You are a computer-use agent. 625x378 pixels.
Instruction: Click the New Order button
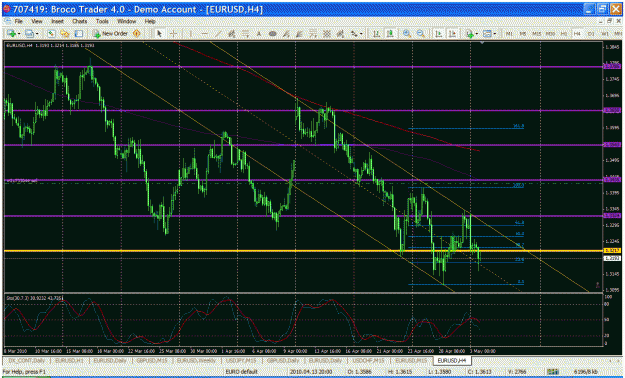coord(110,34)
